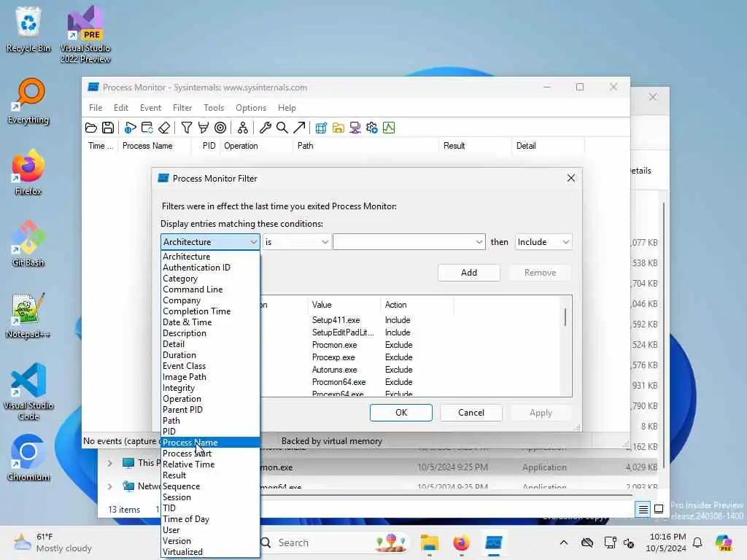Click inside the filter value input field
The width and height of the screenshot is (747, 560).
coord(404,242)
